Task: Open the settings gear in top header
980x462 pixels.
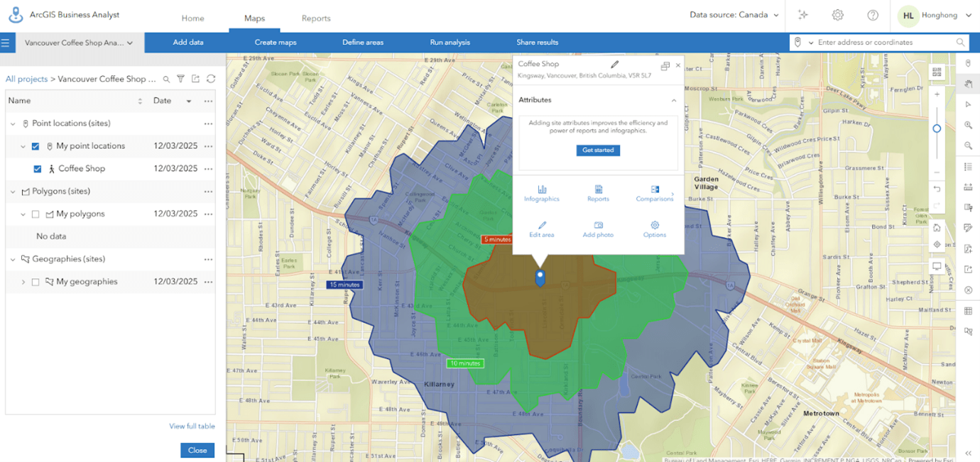Action: click(x=838, y=15)
